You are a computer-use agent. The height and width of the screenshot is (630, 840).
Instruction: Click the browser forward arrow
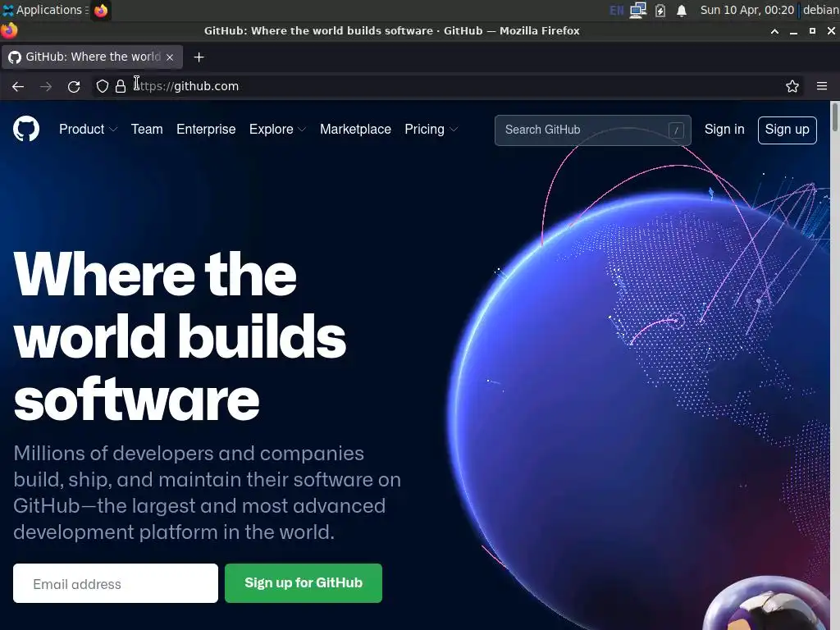point(46,86)
